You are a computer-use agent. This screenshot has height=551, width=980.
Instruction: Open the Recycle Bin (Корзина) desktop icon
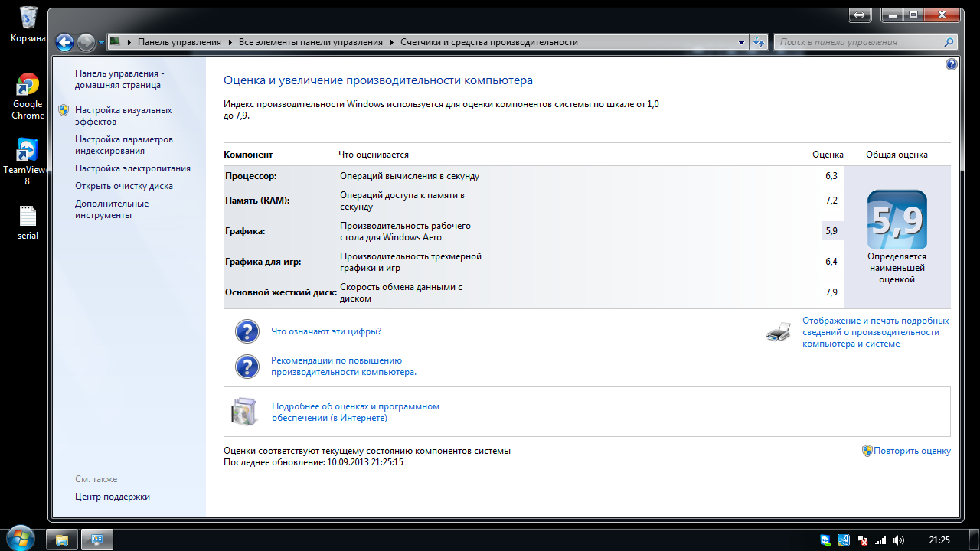(28, 23)
